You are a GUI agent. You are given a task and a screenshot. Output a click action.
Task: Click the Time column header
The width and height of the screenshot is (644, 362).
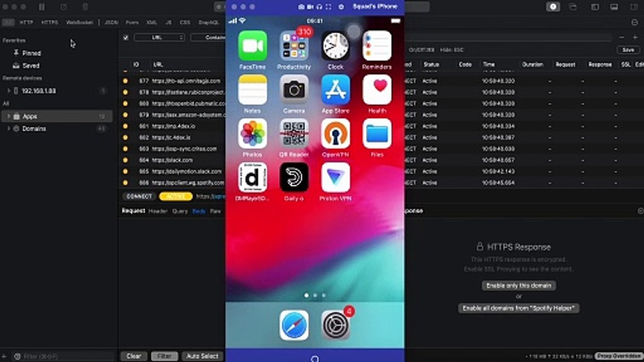tap(489, 65)
